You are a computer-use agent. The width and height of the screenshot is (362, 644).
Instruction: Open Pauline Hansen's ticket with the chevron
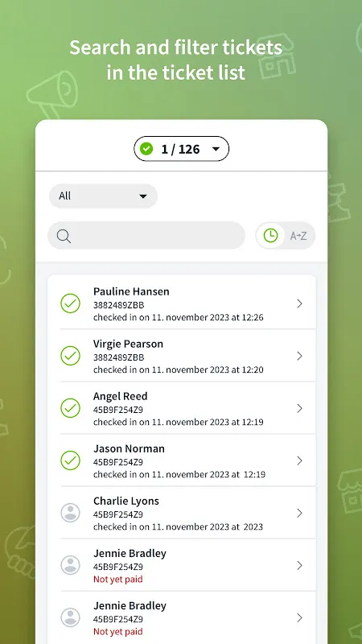299,303
